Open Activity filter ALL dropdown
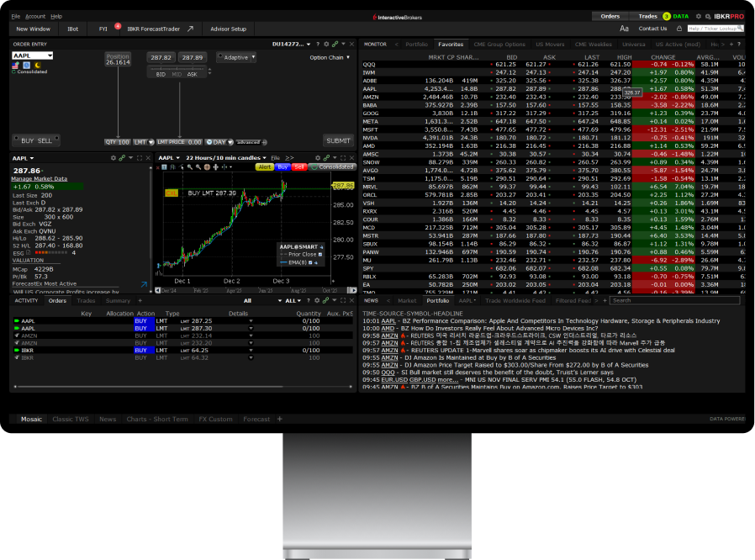This screenshot has width=755, height=560. pos(293,300)
